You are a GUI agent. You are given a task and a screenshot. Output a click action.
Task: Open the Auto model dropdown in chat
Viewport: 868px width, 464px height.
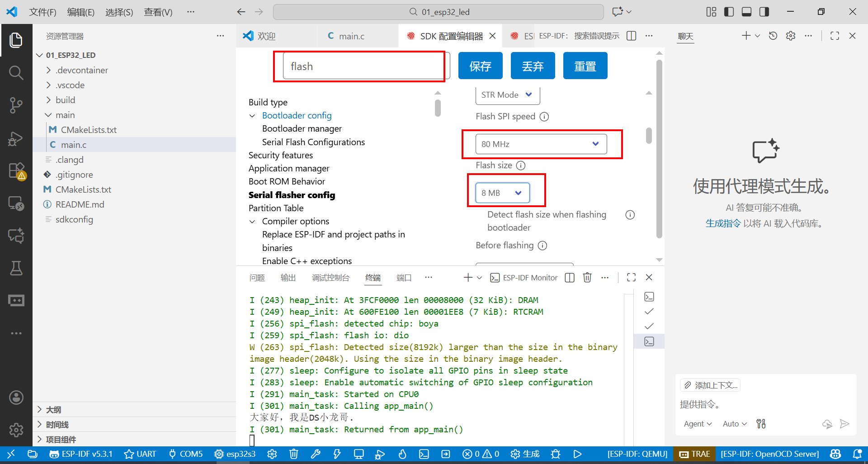(x=735, y=424)
